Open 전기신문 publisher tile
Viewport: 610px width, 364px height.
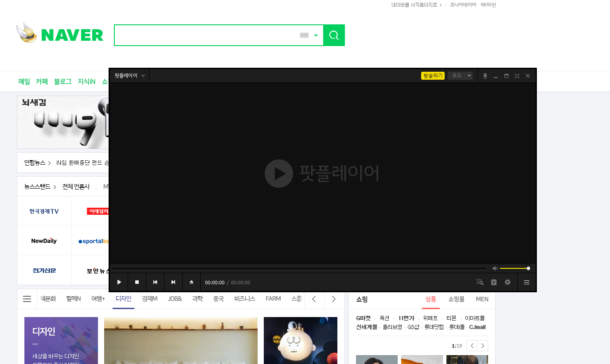coord(44,270)
